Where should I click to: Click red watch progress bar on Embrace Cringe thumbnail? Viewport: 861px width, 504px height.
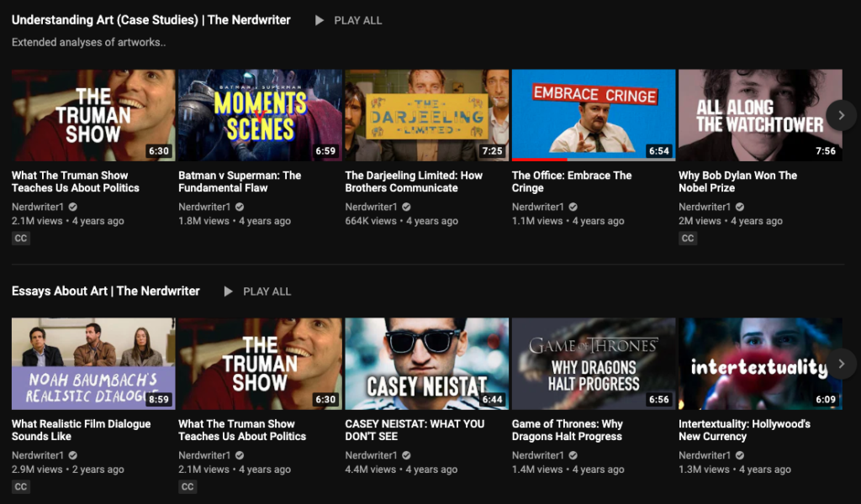539,160
